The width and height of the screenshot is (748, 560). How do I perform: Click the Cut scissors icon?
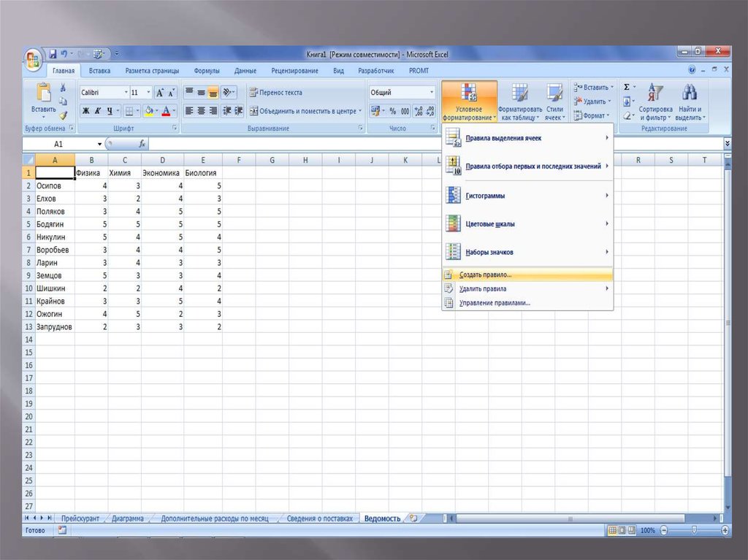coord(63,88)
